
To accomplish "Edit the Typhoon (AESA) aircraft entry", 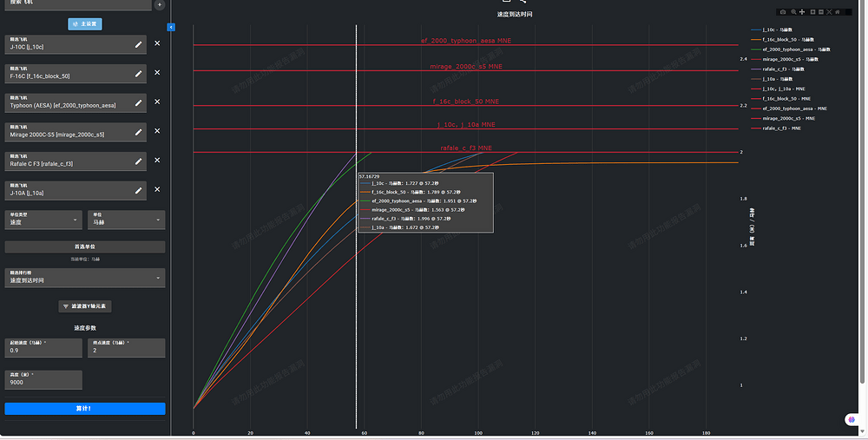I will 138,102.
